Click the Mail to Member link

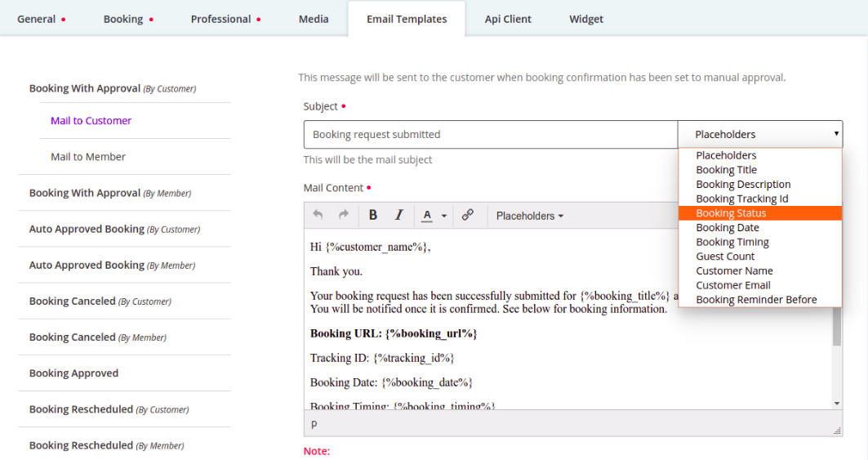[88, 157]
